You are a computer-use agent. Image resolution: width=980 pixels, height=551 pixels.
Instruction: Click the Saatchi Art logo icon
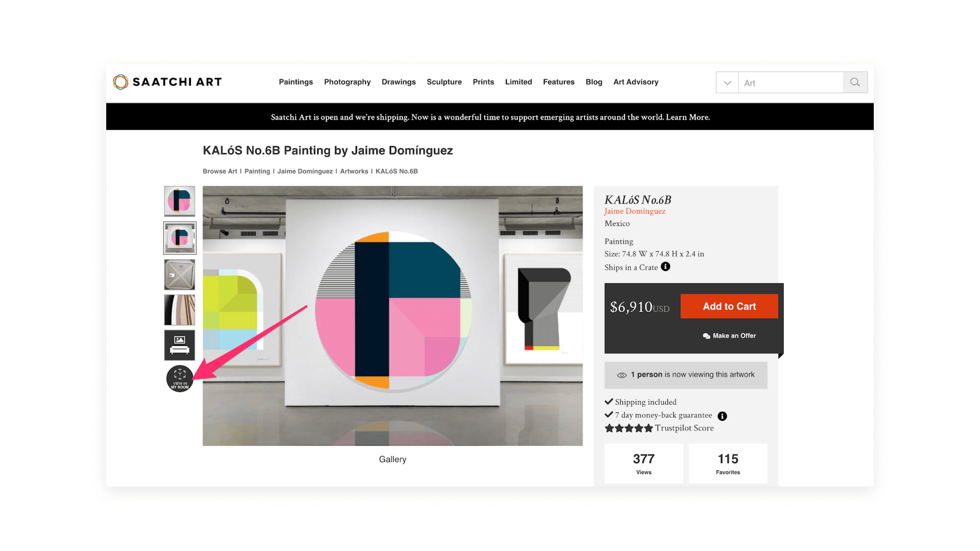click(x=121, y=82)
